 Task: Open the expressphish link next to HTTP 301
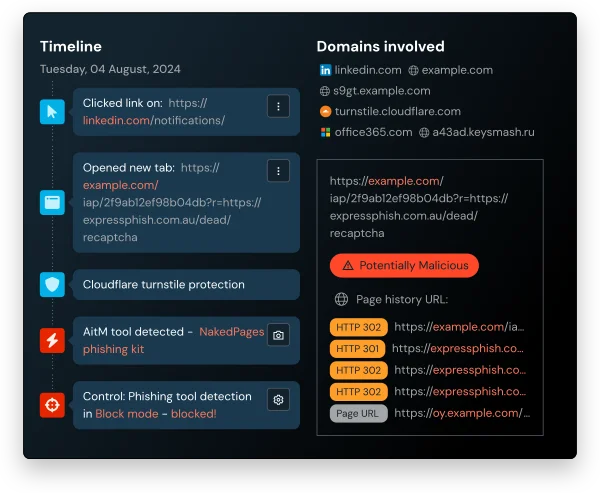pos(458,348)
